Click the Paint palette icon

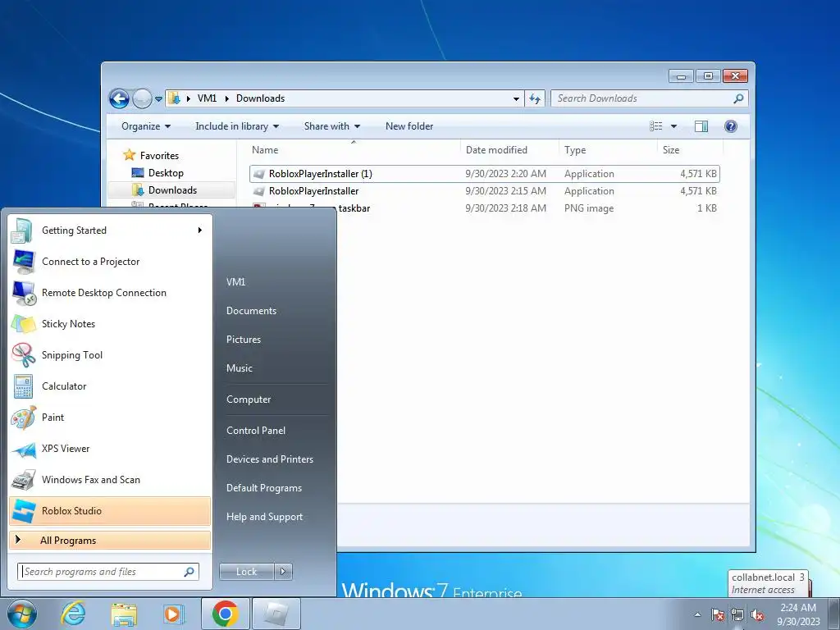point(23,418)
